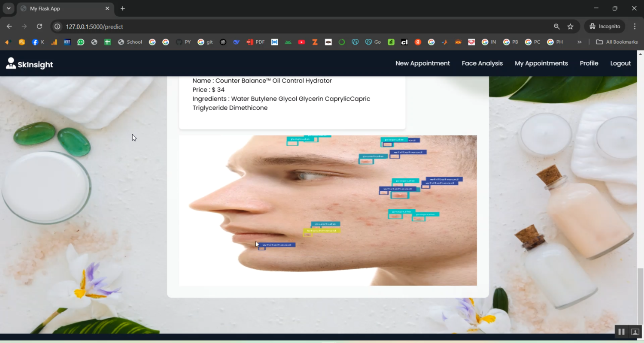Open a new browser tab
Image resolution: width=644 pixels, height=343 pixels.
tap(123, 9)
